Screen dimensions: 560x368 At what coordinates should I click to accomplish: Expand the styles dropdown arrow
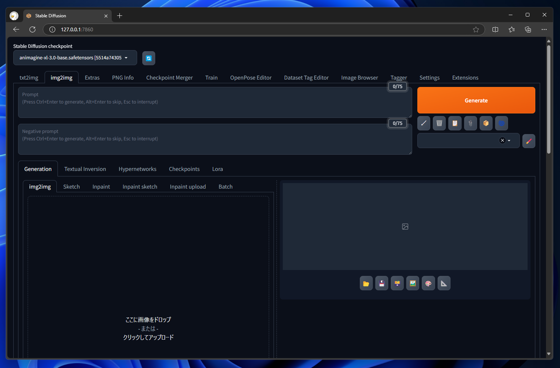[x=509, y=140]
